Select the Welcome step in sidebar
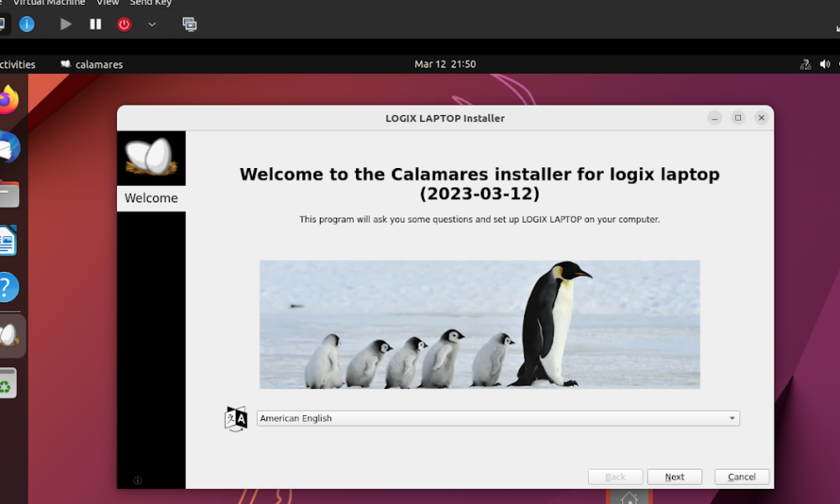 pos(151,198)
